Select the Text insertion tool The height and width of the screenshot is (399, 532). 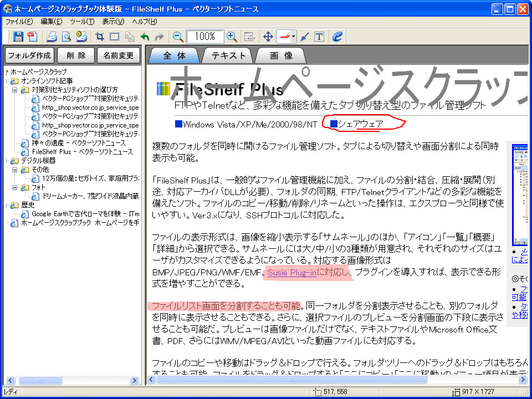point(319,37)
